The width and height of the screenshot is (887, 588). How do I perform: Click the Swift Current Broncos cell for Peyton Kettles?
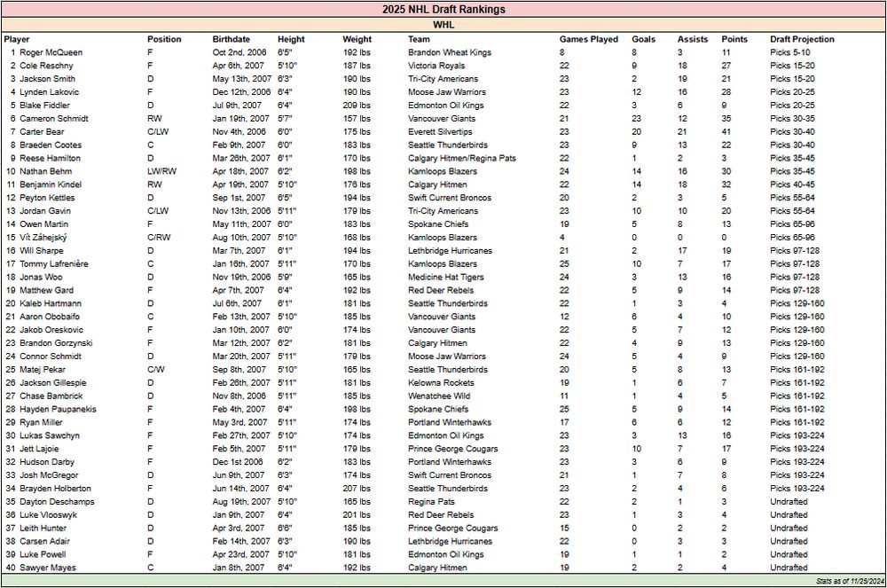[450, 198]
